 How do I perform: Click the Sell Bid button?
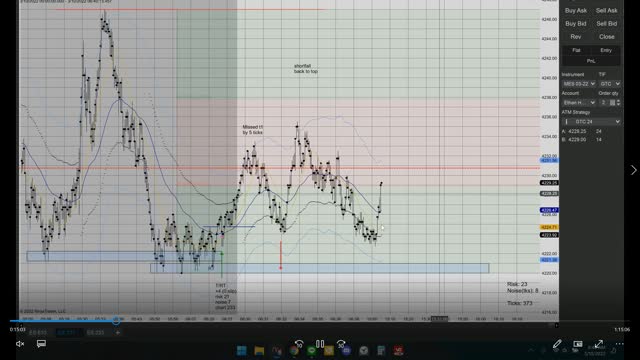pyautogui.click(x=607, y=24)
